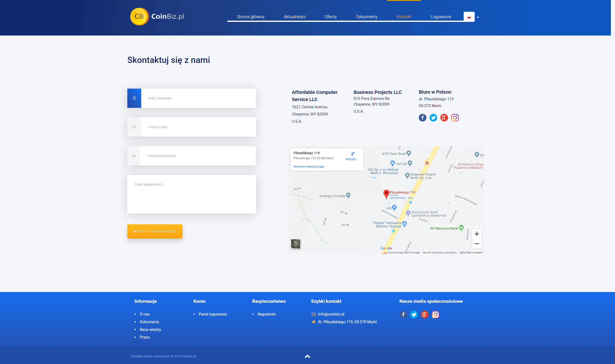615x364 pixels.
Task: Open the footer Instagram icon
Action: point(435,315)
